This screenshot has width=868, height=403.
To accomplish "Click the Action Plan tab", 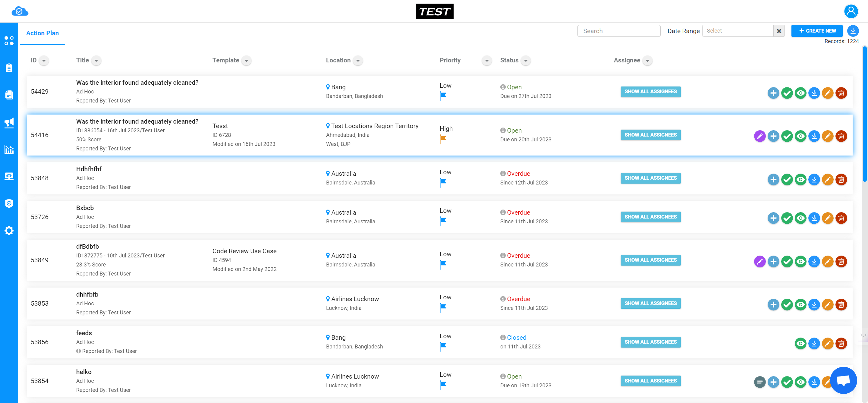I will tap(42, 33).
